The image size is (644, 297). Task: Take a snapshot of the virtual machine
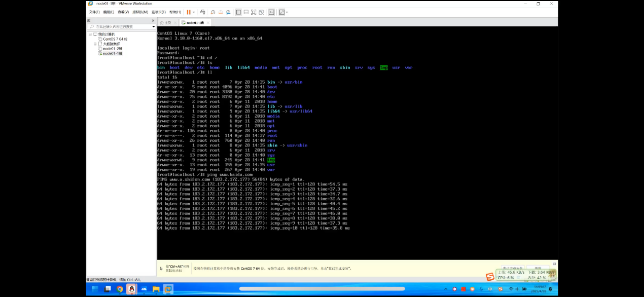tap(213, 12)
